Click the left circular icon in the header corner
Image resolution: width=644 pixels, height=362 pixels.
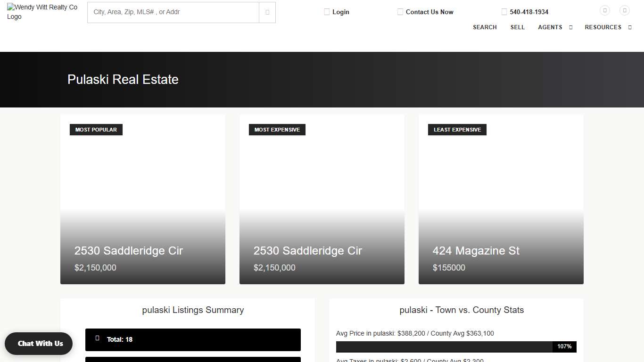(605, 10)
